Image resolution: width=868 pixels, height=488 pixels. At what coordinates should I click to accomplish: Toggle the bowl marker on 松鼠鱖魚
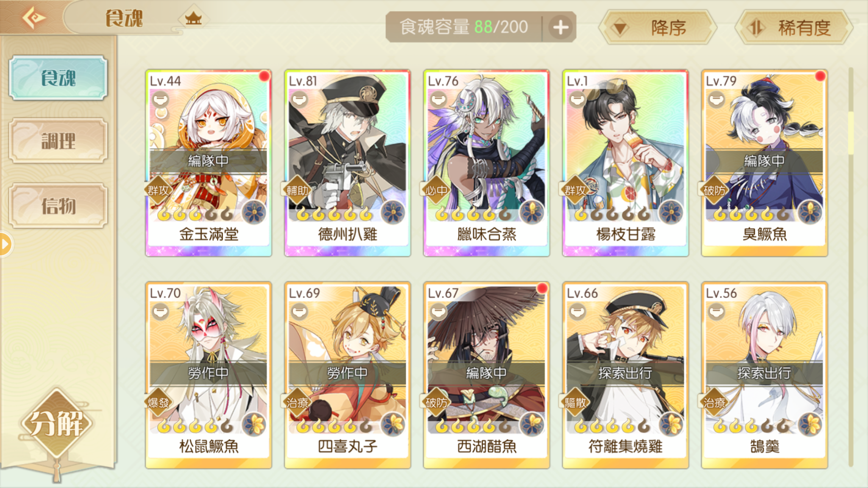point(160,312)
